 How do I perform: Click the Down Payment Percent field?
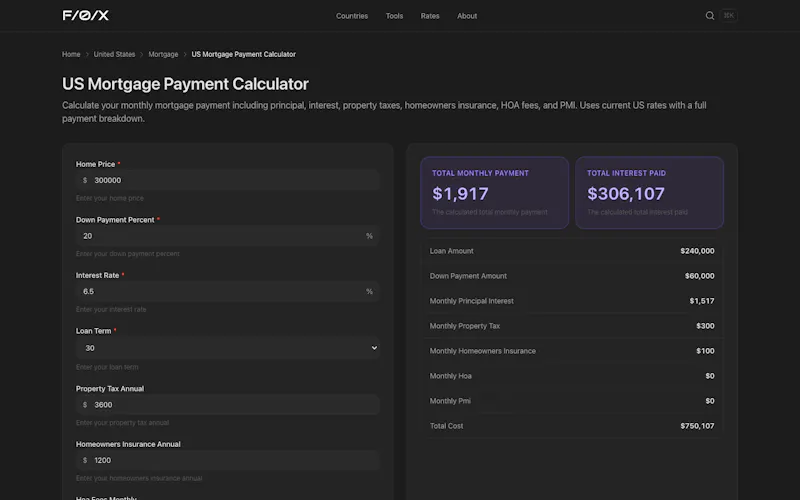(x=228, y=236)
